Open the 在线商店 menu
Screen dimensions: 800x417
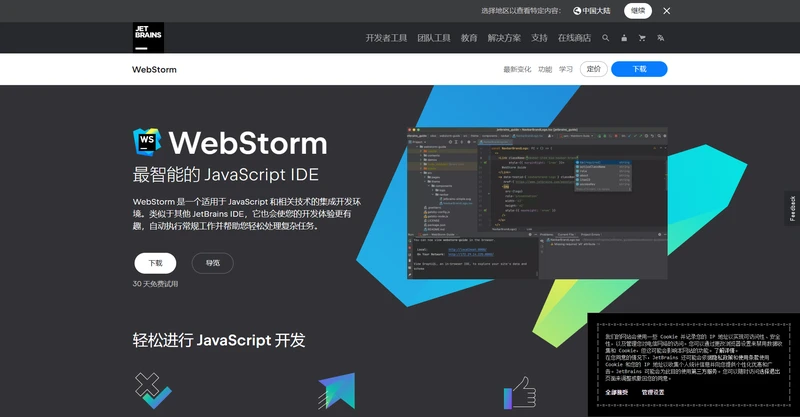574,38
